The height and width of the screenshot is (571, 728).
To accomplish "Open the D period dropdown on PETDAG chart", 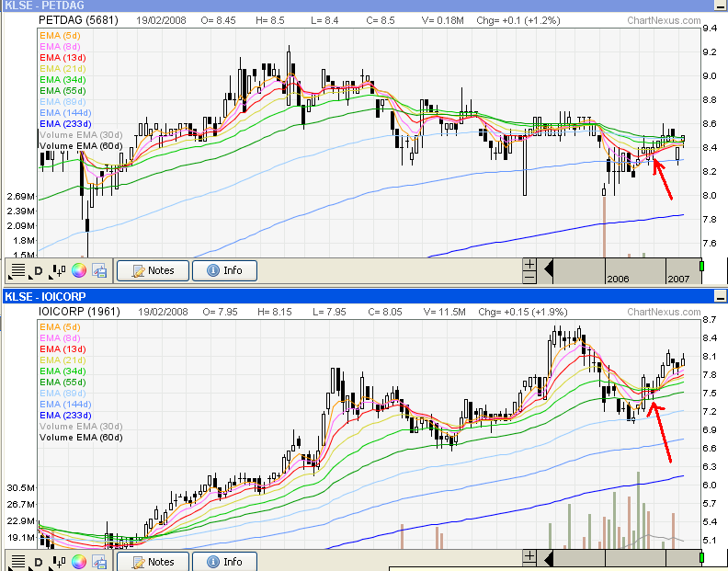I will [39, 270].
